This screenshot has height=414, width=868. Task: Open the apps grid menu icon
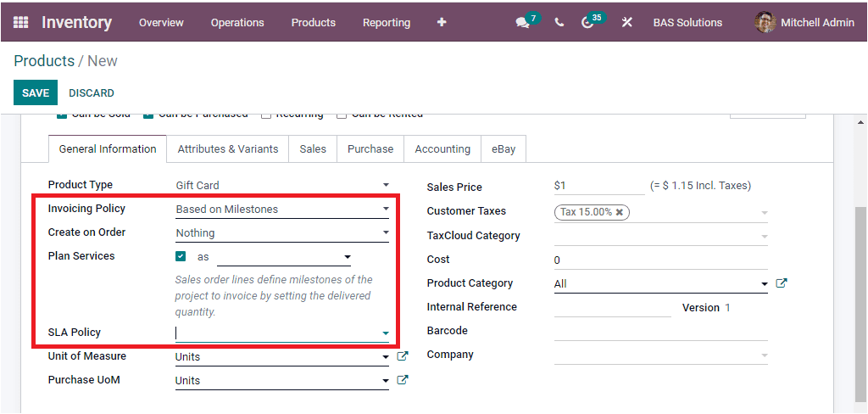20,23
